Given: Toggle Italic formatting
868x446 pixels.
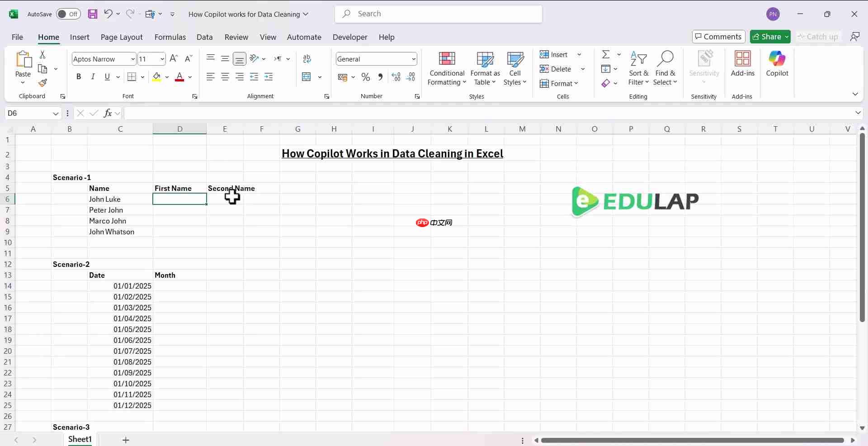Looking at the screenshot, I should tap(93, 77).
